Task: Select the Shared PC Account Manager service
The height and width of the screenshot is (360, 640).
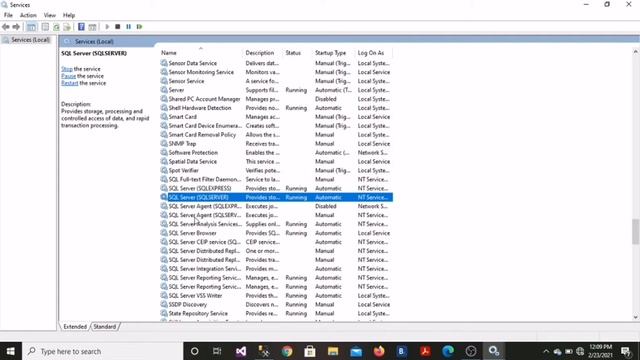Action: 276,99
